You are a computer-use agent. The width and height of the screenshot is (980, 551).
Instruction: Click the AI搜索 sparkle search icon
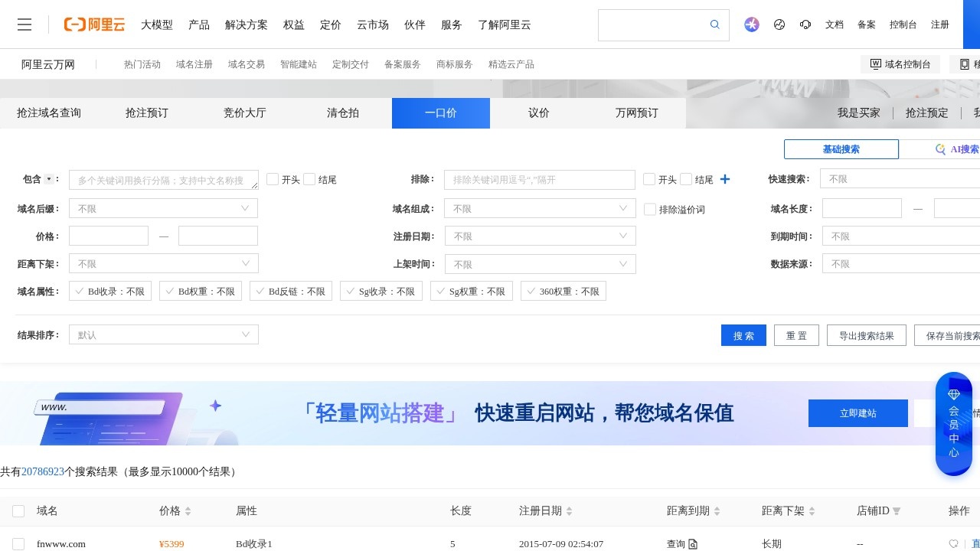[x=940, y=149]
